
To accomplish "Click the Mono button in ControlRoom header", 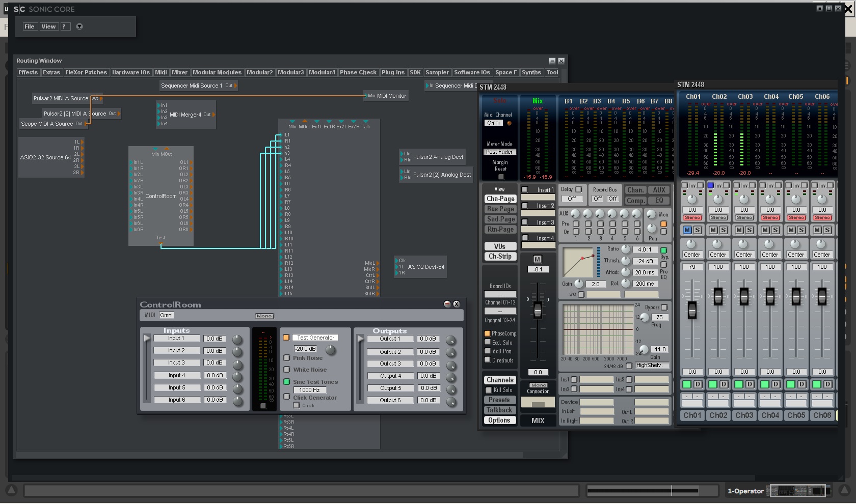I will click(x=264, y=316).
